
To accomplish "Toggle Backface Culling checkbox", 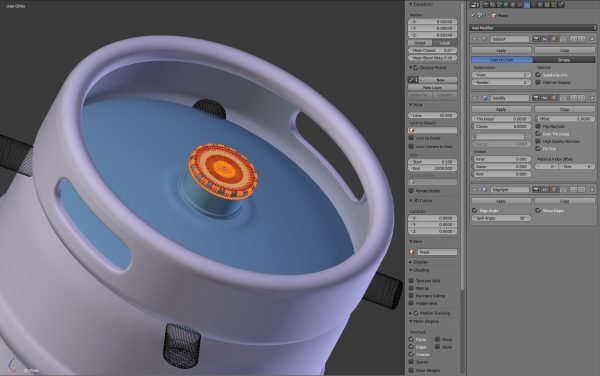I will point(411,296).
